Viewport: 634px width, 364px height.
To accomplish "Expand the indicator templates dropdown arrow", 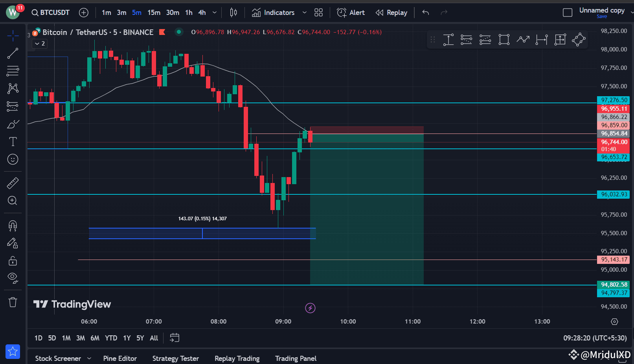I will coord(304,13).
